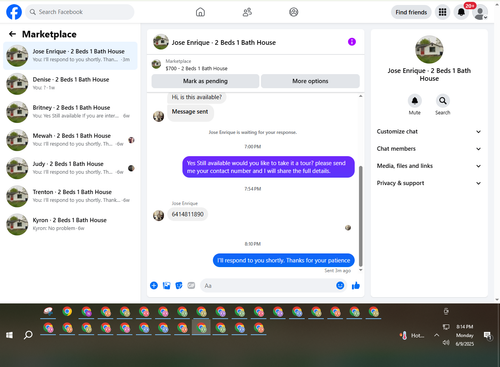Click the phone number message 6414811890

pos(187,214)
